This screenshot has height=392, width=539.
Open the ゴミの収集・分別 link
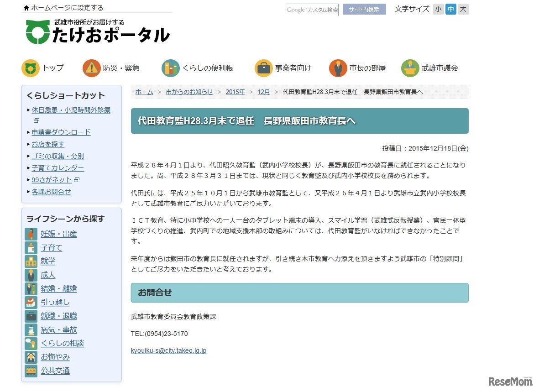pos(58,156)
